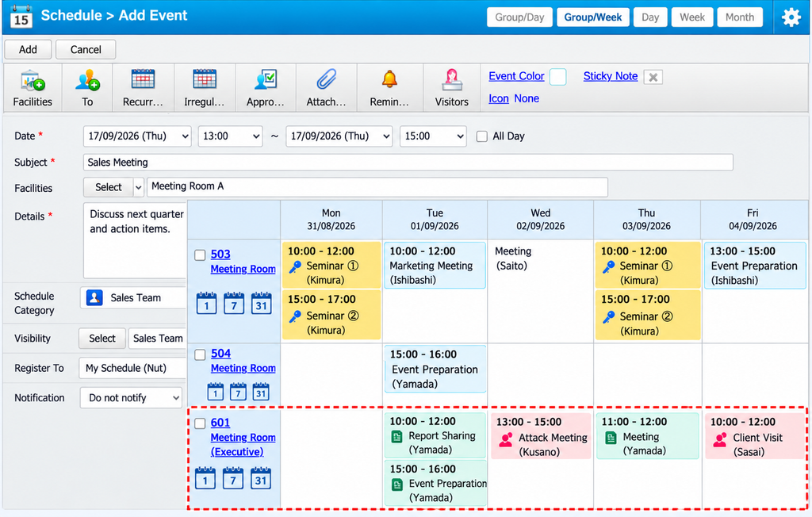Tick the 601 Meeting Room checkbox
Viewport: 812px width, 517px height.
click(x=200, y=423)
